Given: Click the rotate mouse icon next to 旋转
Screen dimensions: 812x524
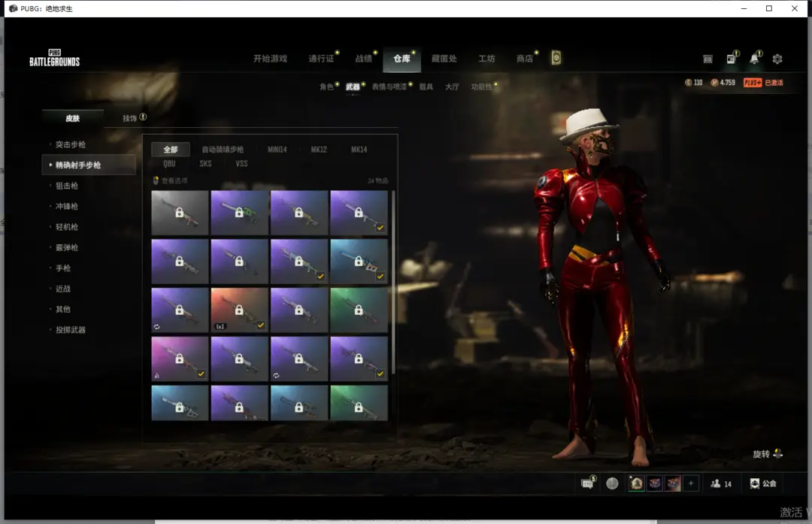Looking at the screenshot, I should click(x=778, y=454).
